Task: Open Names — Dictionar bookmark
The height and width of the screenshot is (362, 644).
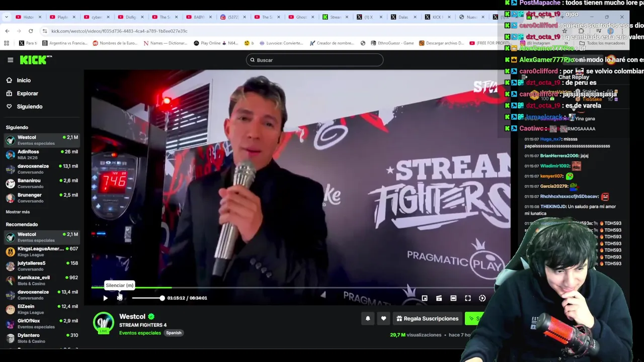Action: [x=166, y=43]
